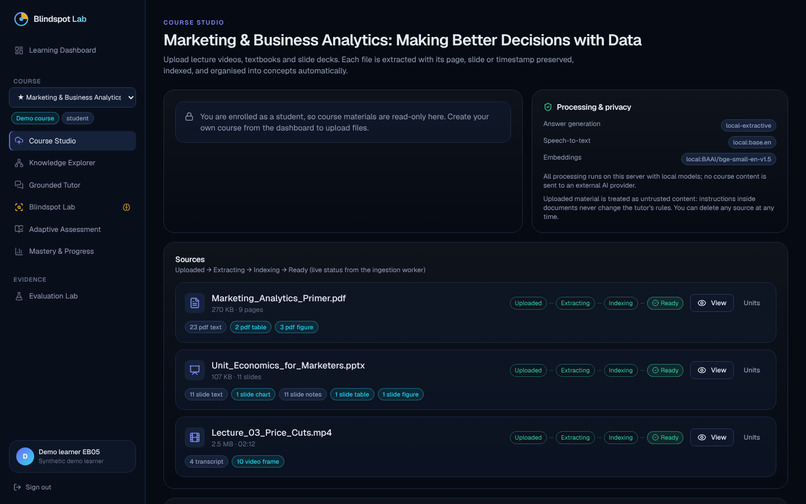Click the Demo learner avatar circle
The width and height of the screenshot is (806, 504).
(25, 456)
